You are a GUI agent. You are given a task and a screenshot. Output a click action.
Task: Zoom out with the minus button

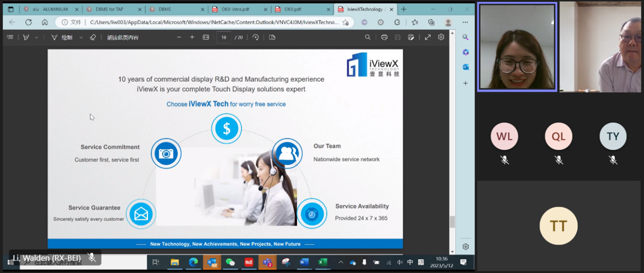[179, 37]
